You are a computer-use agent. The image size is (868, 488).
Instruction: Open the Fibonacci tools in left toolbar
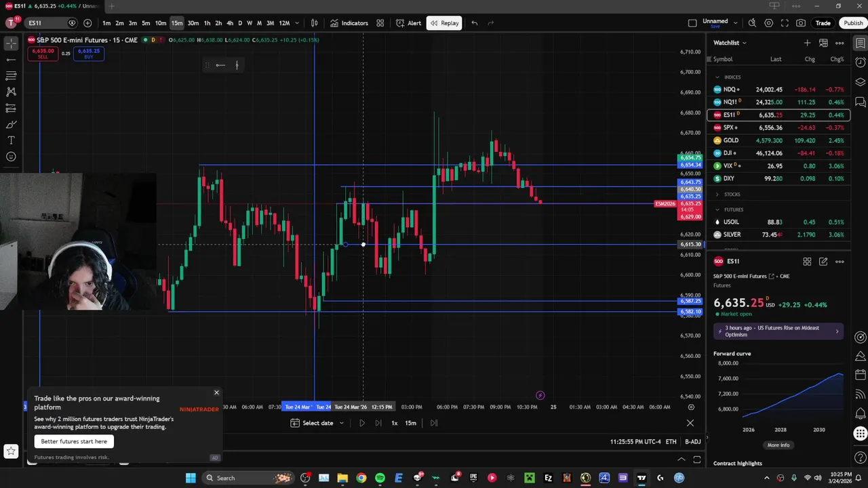coord(11,76)
